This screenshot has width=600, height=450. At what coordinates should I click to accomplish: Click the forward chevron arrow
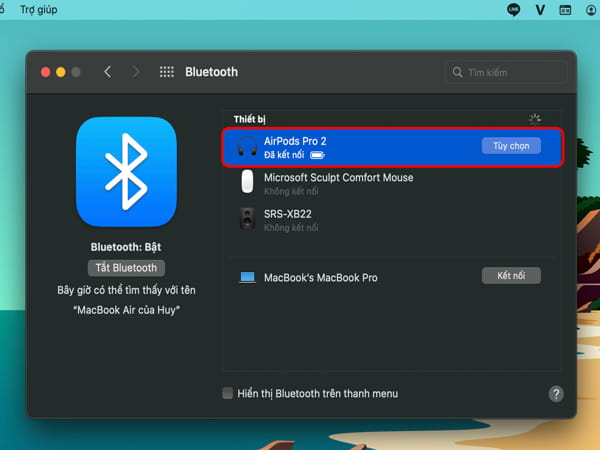[135, 72]
